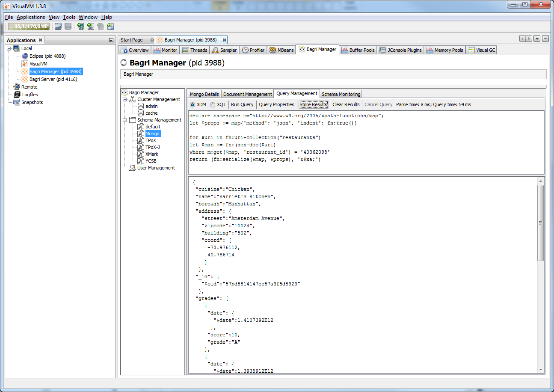
Task: Open the Help menu
Action: (107, 17)
